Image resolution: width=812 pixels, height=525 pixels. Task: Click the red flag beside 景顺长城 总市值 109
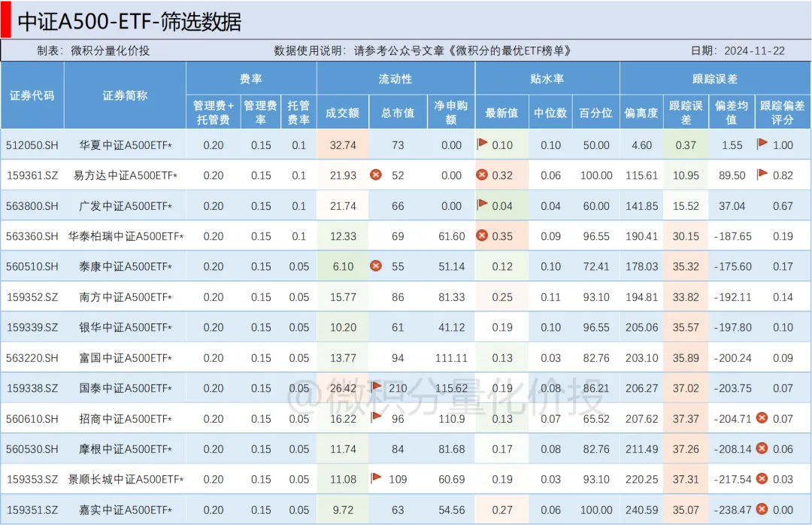tap(377, 478)
